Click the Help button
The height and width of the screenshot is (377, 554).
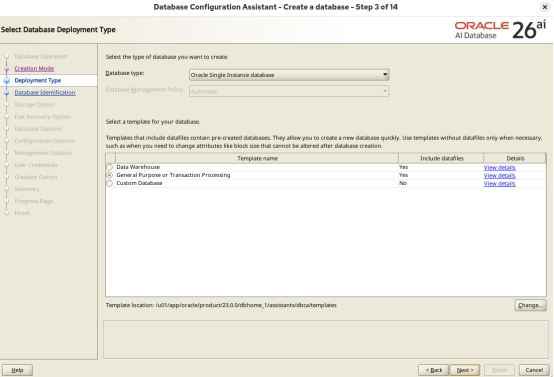click(17, 370)
